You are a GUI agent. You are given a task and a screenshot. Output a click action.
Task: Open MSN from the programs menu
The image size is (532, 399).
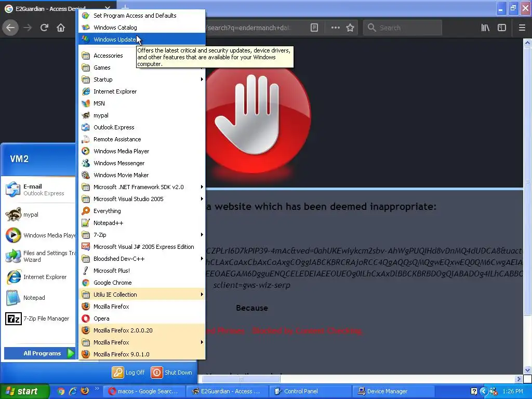click(x=142, y=103)
